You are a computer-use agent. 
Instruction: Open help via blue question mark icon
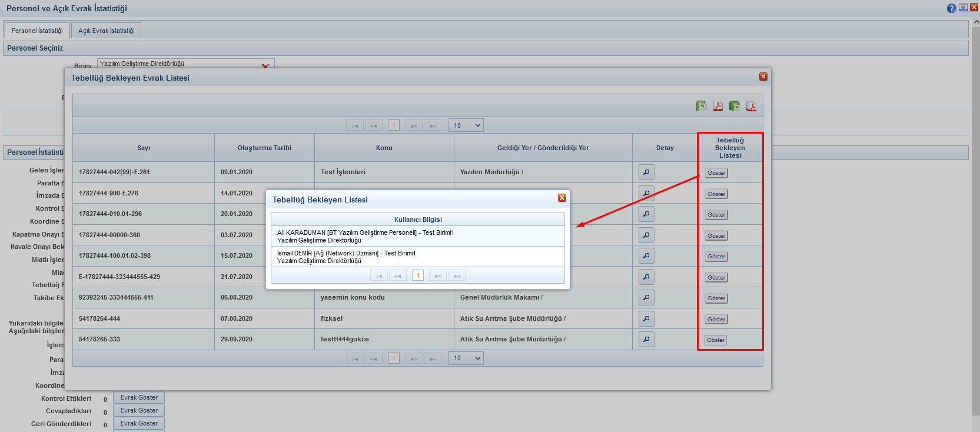coord(951,8)
